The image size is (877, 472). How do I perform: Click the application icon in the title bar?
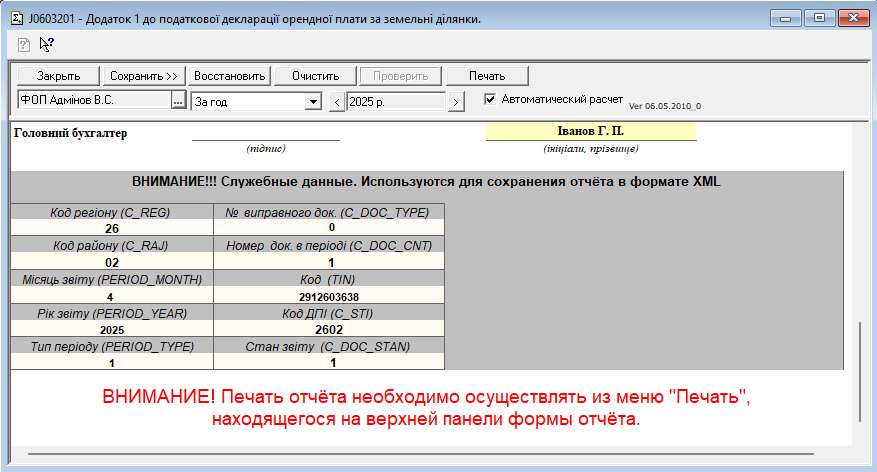tap(16, 17)
